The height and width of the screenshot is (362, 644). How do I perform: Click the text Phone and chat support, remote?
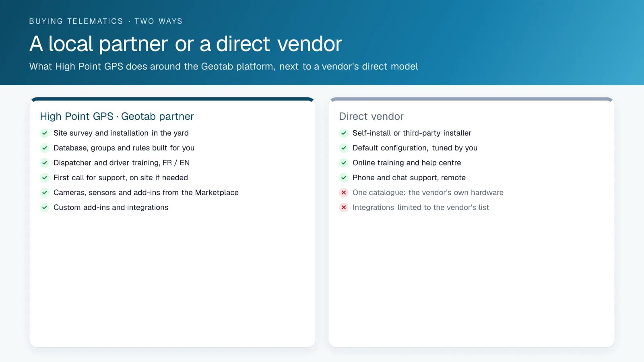[409, 178]
